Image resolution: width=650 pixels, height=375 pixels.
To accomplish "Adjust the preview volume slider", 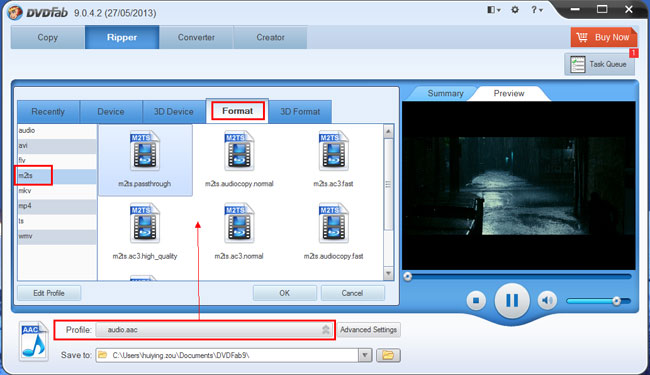I will pos(599,301).
